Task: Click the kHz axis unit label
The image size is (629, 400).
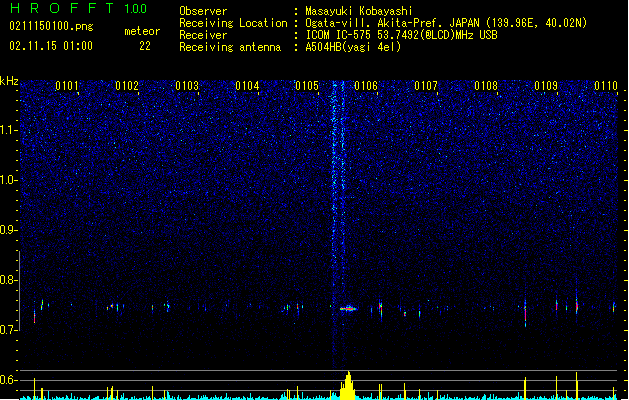Action: (x=9, y=81)
